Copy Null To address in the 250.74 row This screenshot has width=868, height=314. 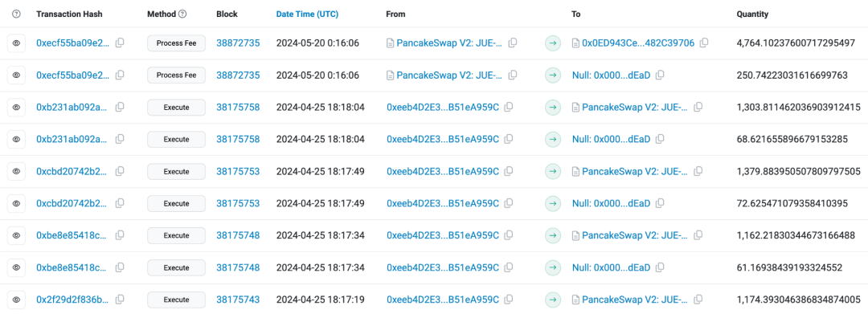pos(660,75)
